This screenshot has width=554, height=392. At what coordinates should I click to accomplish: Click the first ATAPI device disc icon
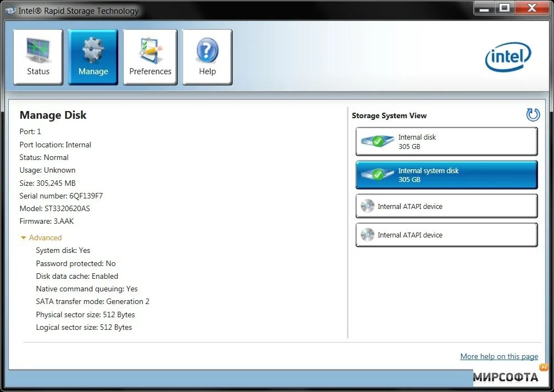(368, 206)
